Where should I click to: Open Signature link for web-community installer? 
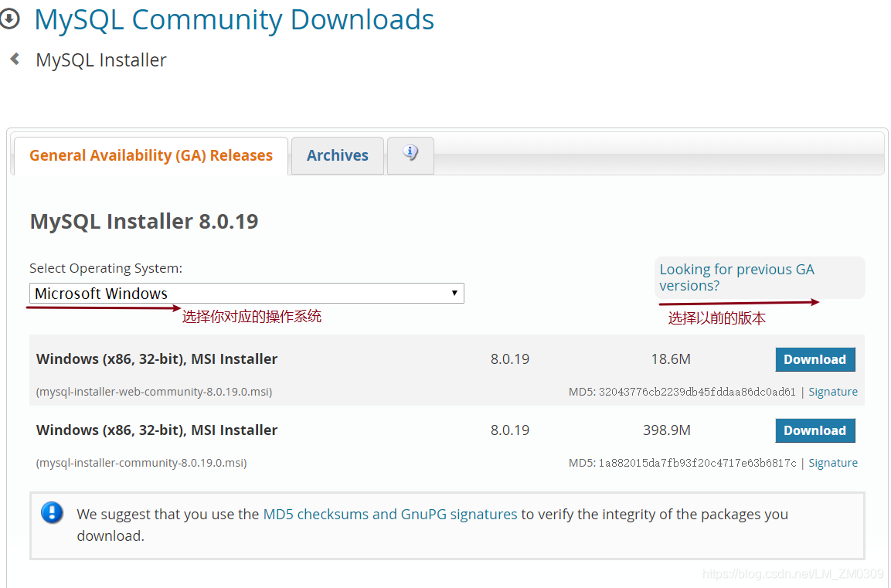833,392
